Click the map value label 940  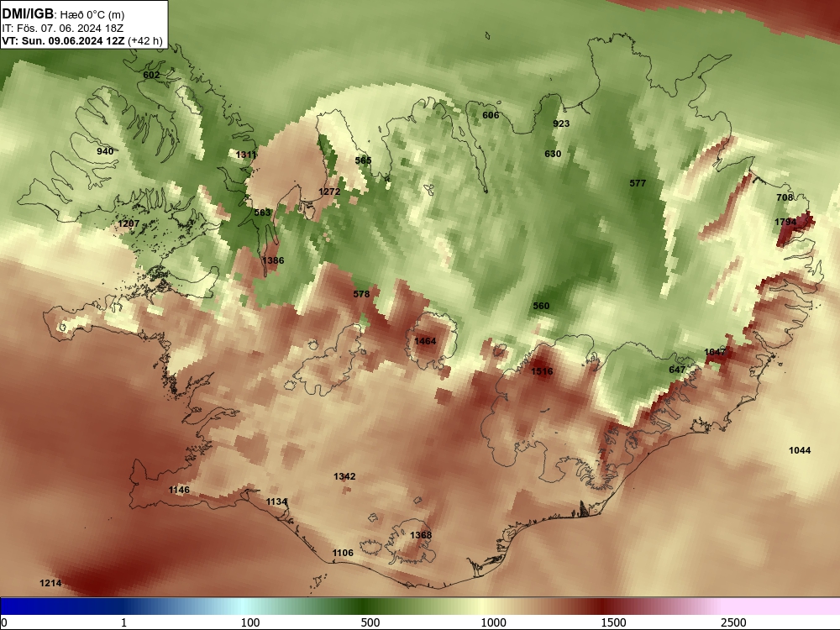coord(105,151)
